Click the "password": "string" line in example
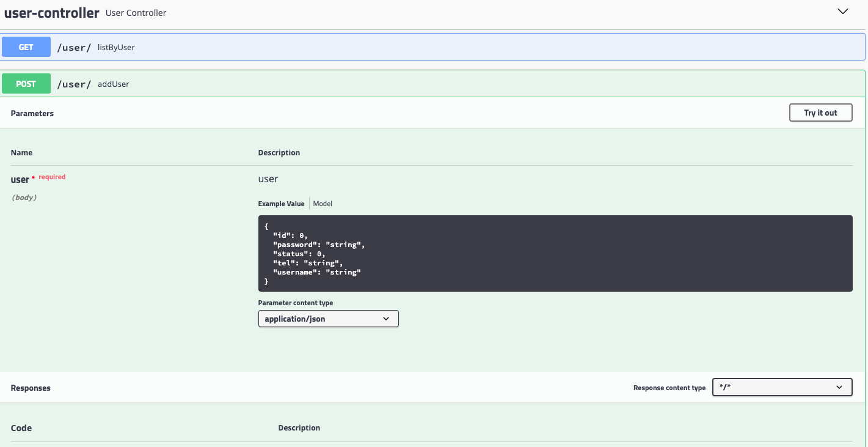This screenshot has width=868, height=447. [x=319, y=245]
